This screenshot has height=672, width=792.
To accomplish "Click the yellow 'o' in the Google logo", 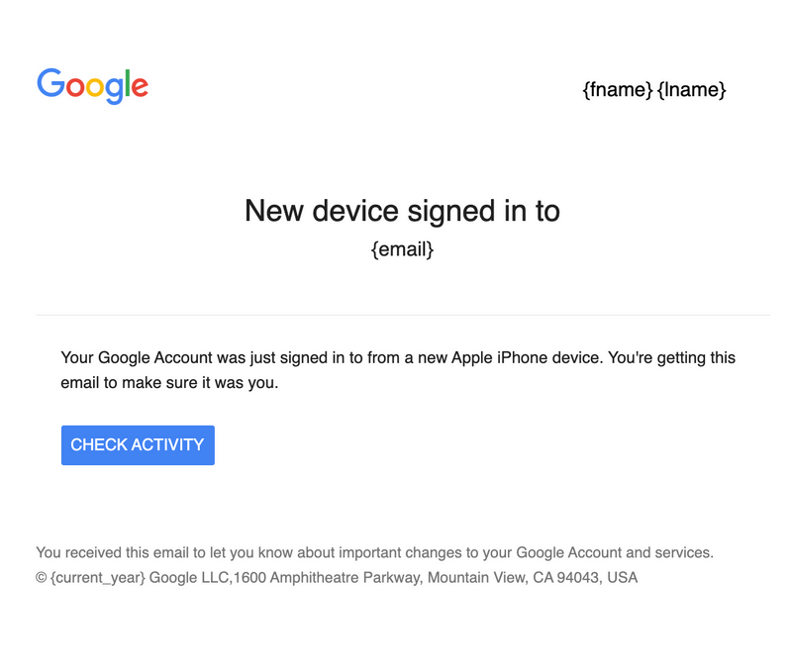I will [96, 87].
